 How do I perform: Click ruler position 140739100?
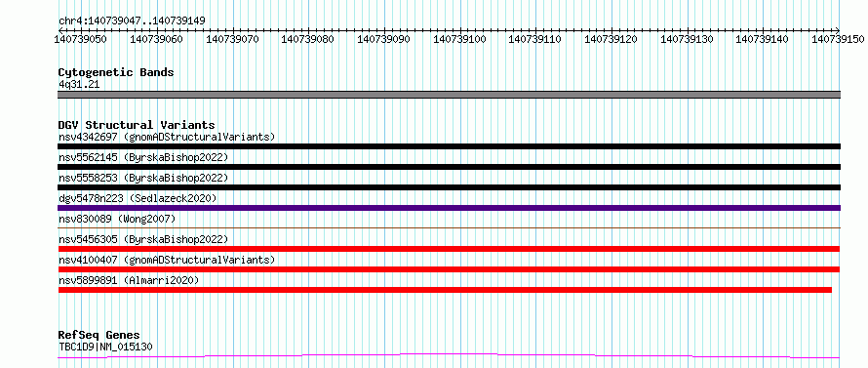coord(460,39)
